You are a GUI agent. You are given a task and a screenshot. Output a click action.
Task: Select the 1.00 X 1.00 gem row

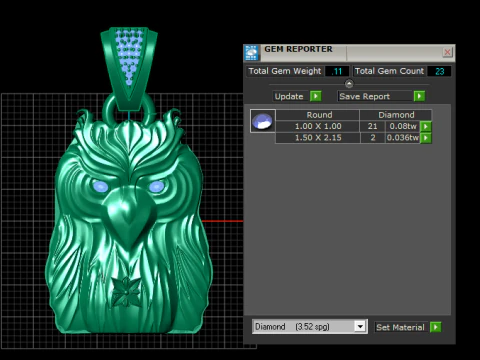[354, 126]
